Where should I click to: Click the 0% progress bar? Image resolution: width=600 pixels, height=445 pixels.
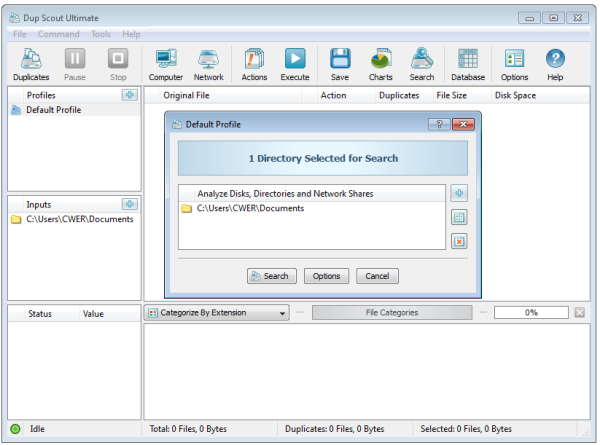pyautogui.click(x=531, y=313)
